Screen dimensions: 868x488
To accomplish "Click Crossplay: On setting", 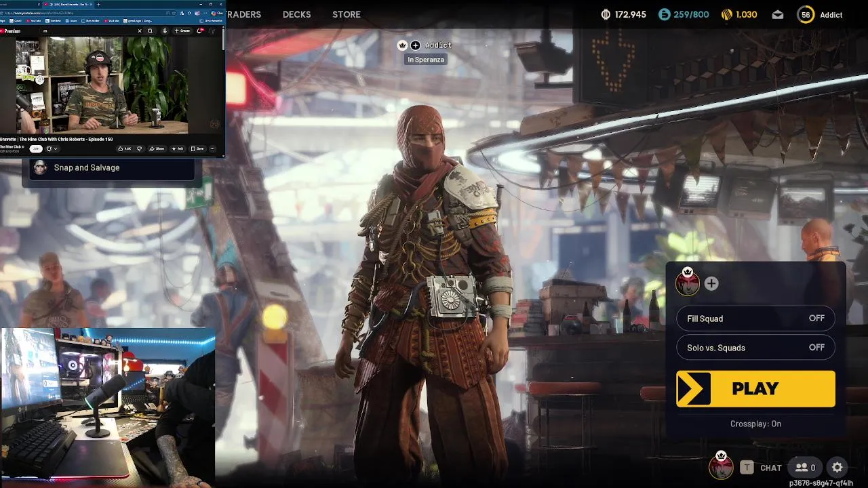I will tap(755, 424).
